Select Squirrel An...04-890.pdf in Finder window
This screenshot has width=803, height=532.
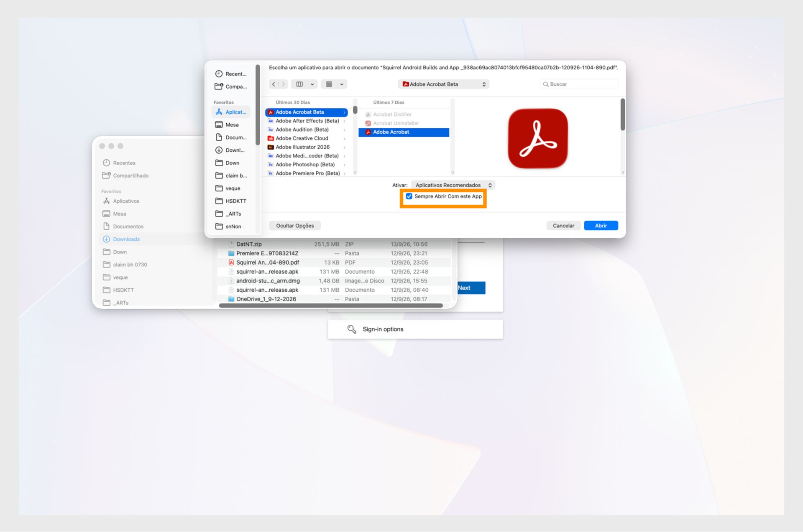(334, 262)
